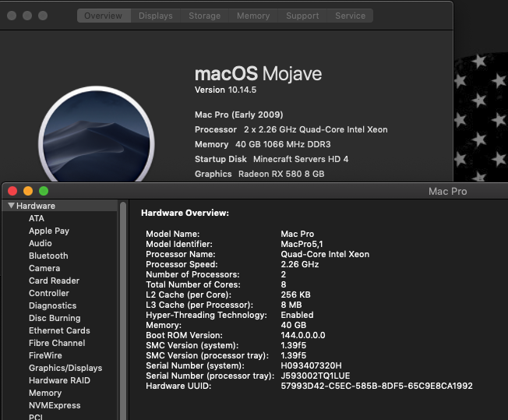
Task: Switch to the Overview tab
Action: 104,16
